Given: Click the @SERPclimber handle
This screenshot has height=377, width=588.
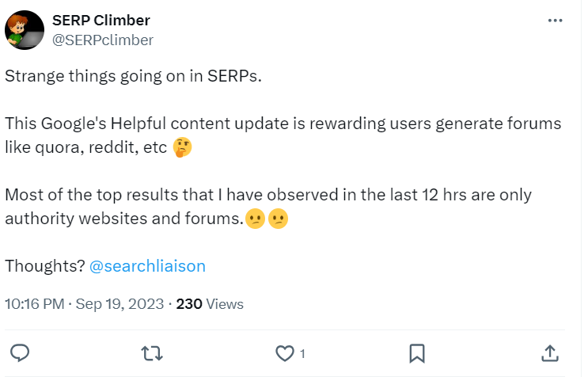Looking at the screenshot, I should click(x=102, y=40).
